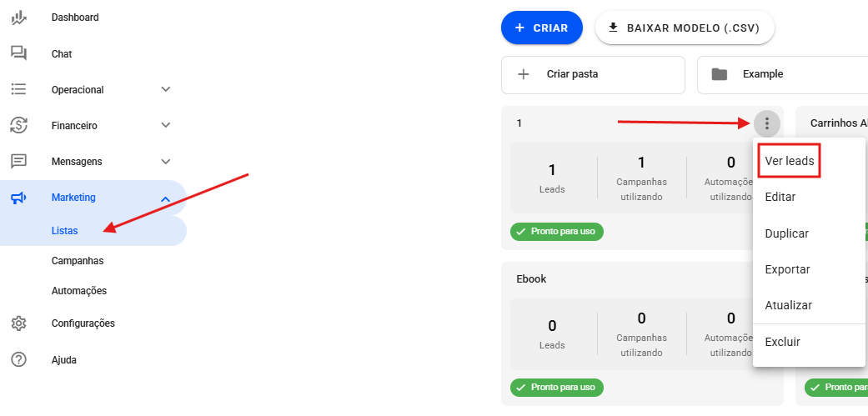Click the Operacional list icon
Image resolution: width=868 pixels, height=416 pixels.
(x=18, y=89)
